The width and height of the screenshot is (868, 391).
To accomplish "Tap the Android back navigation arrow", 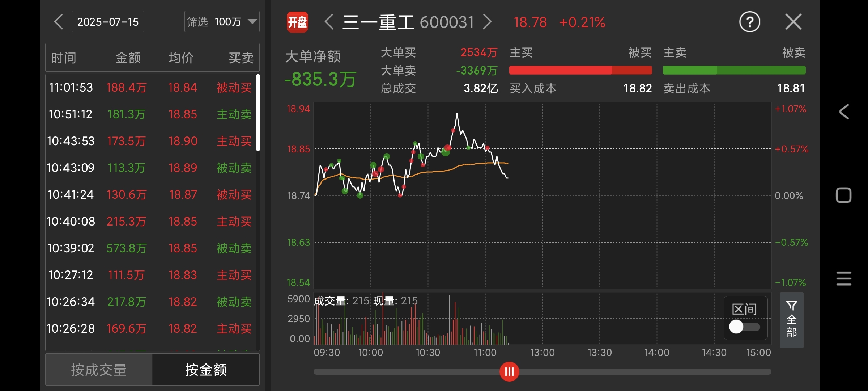I will (844, 112).
